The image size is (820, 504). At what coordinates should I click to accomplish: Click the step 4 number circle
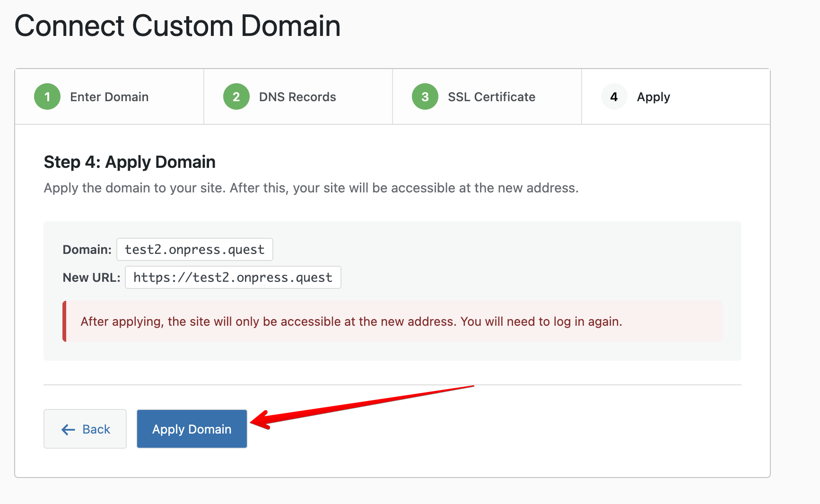pos(614,97)
